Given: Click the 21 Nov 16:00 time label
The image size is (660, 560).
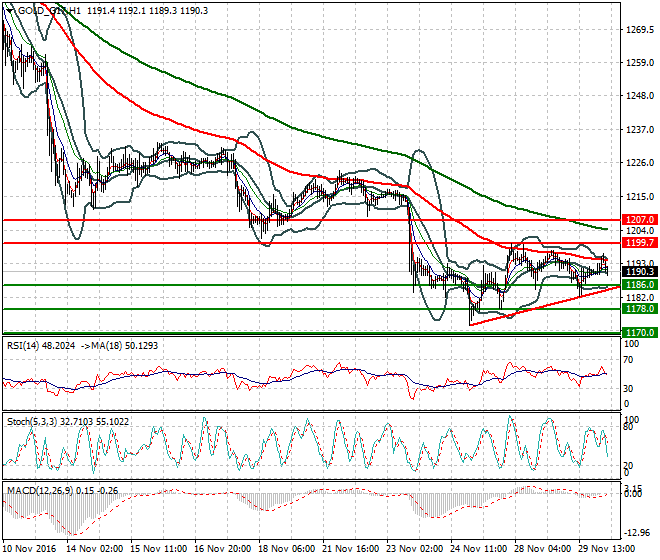Looking at the screenshot, I should tap(351, 549).
